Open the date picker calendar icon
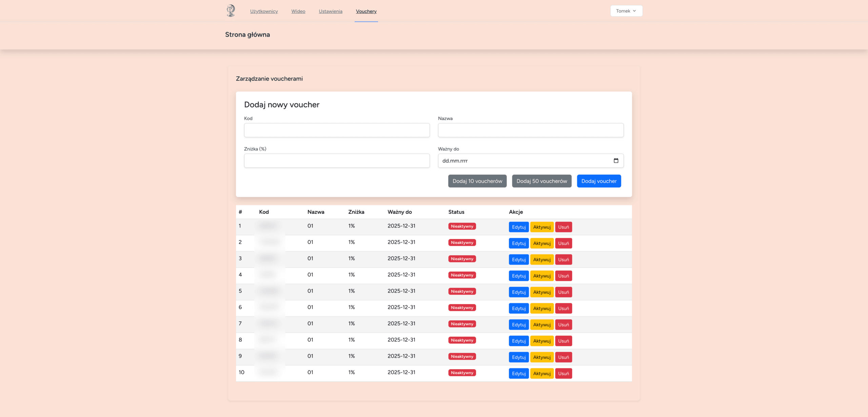Image resolution: width=868 pixels, height=417 pixels. coord(616,161)
